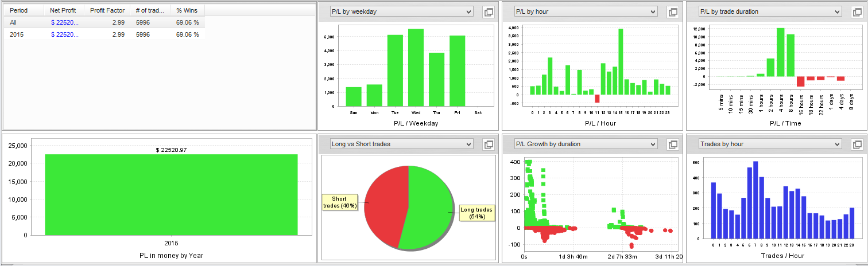This screenshot has width=868, height=266.
Task: Open the P/L by trade duration dropdown
Action: (770, 11)
